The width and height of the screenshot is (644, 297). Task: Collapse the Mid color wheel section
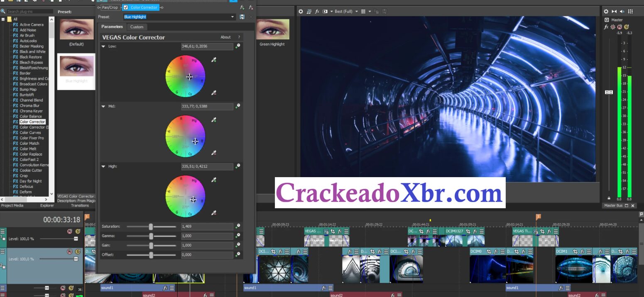point(103,107)
